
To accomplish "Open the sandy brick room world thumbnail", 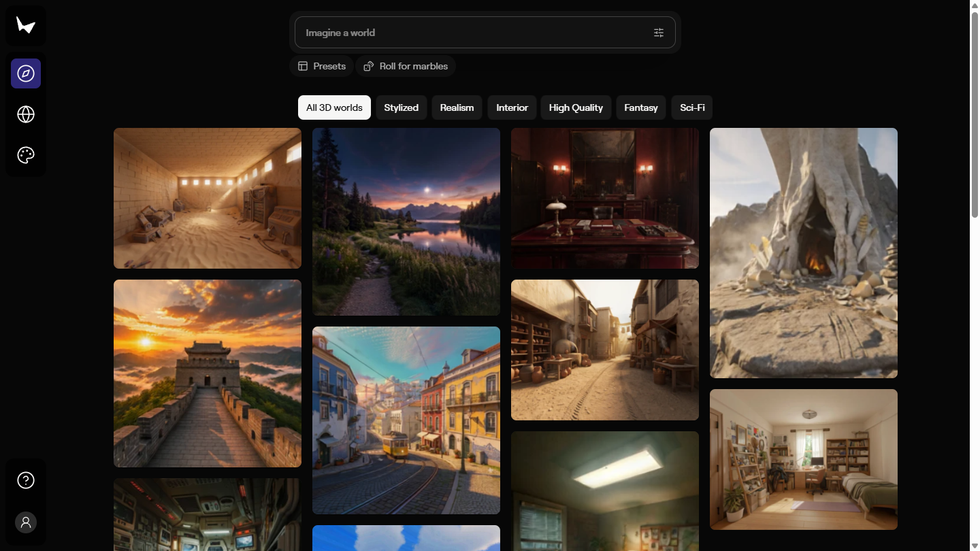I will coord(208,198).
